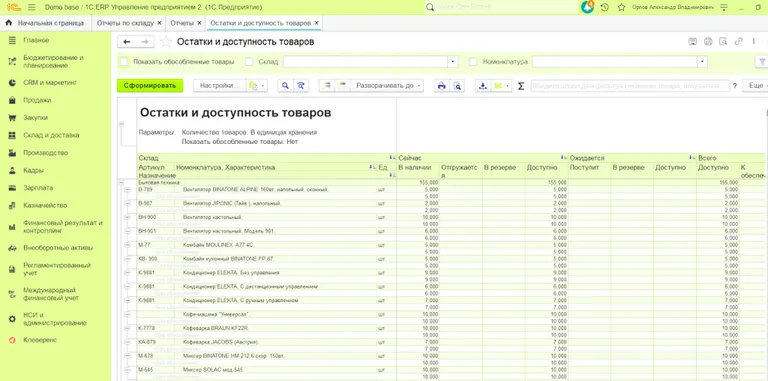The image size is (768, 381).
Task: Expand all groups icon in toolbar
Action: coord(327,85)
